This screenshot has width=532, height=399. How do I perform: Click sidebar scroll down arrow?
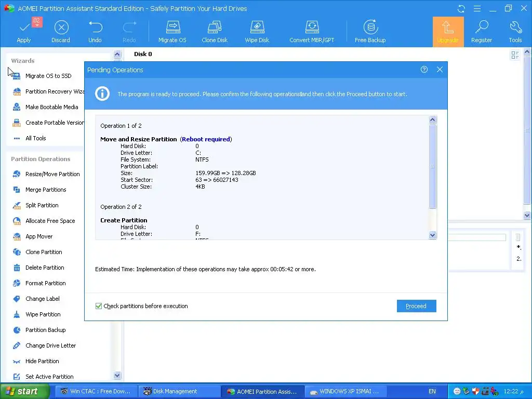coord(117,375)
